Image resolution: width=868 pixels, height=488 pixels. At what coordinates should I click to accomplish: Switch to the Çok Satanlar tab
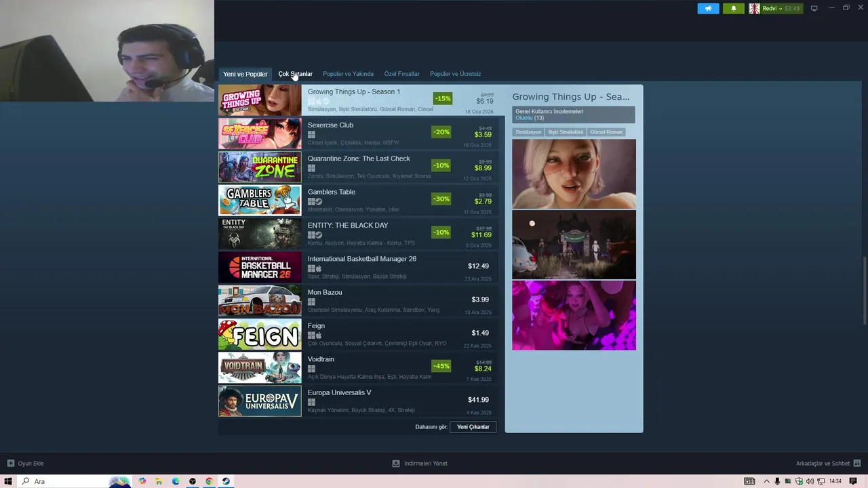click(295, 74)
